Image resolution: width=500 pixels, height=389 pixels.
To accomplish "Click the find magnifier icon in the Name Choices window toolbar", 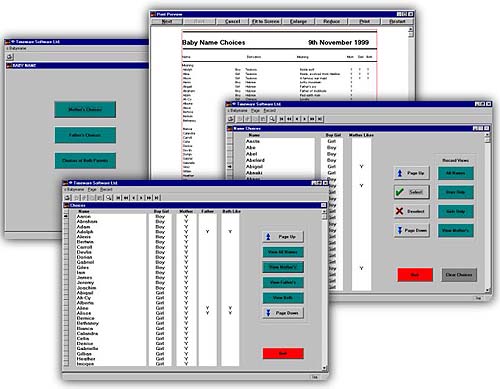I will click(x=272, y=119).
